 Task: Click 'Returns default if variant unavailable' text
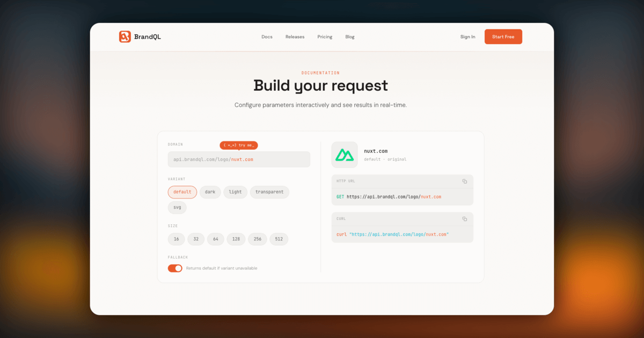222,268
